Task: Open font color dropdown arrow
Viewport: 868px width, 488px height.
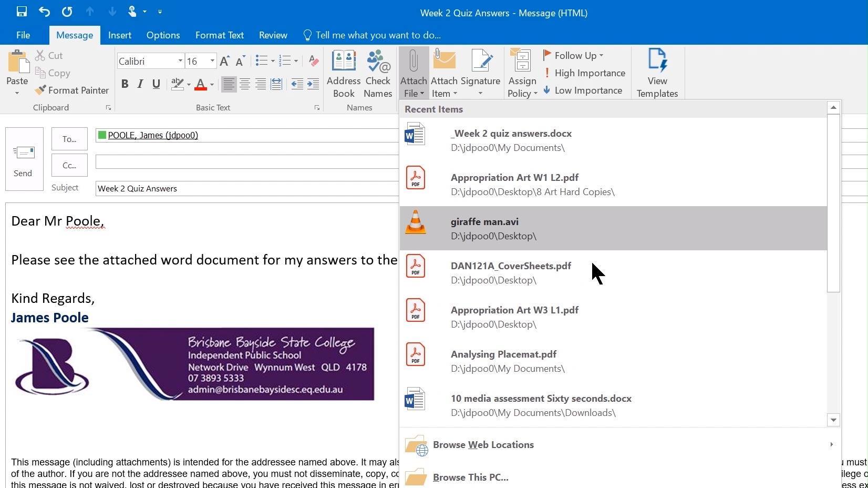Action: point(212,84)
